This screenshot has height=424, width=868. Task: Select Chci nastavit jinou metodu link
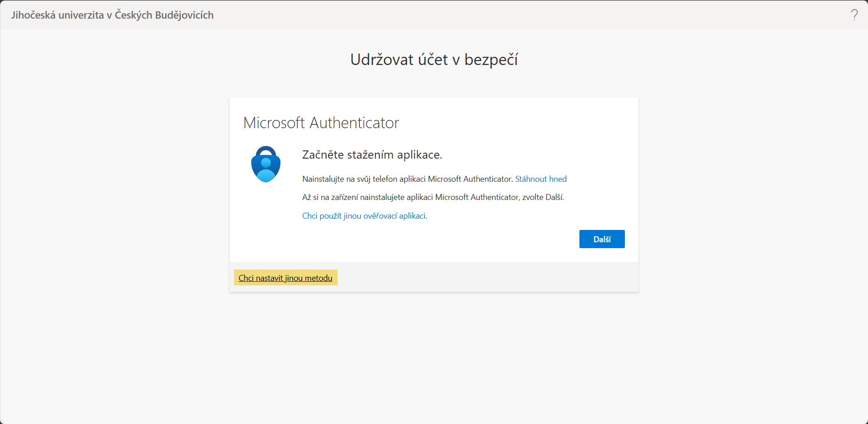tap(285, 278)
